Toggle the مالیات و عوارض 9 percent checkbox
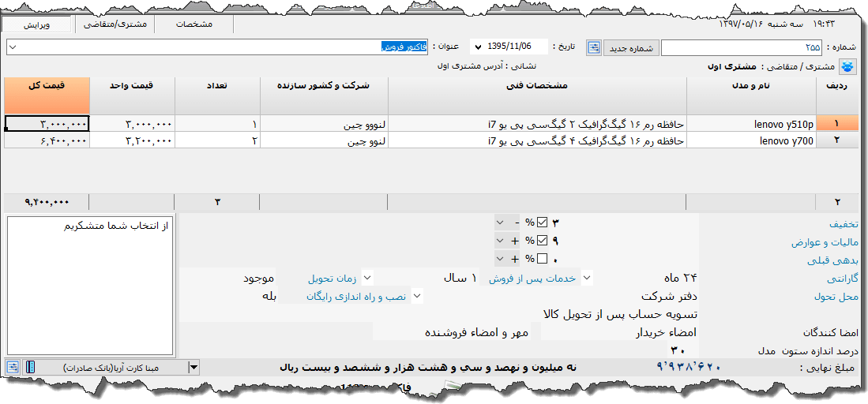 (x=542, y=241)
